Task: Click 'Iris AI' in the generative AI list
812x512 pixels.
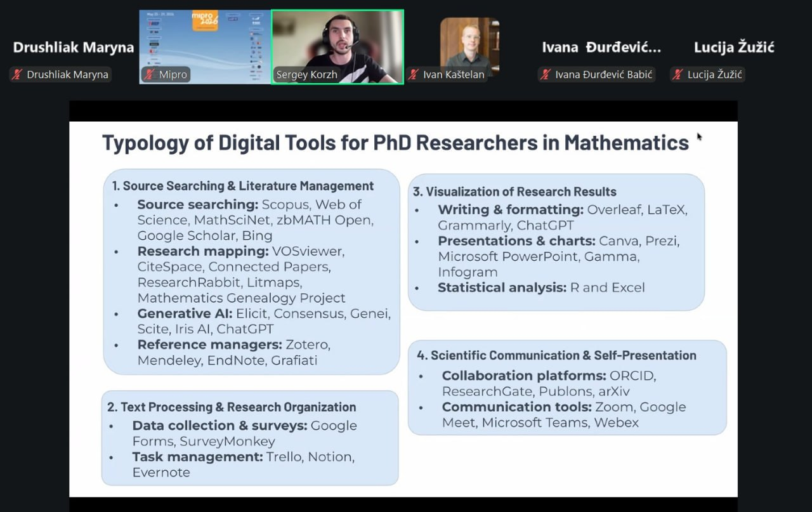Action: pyautogui.click(x=192, y=329)
